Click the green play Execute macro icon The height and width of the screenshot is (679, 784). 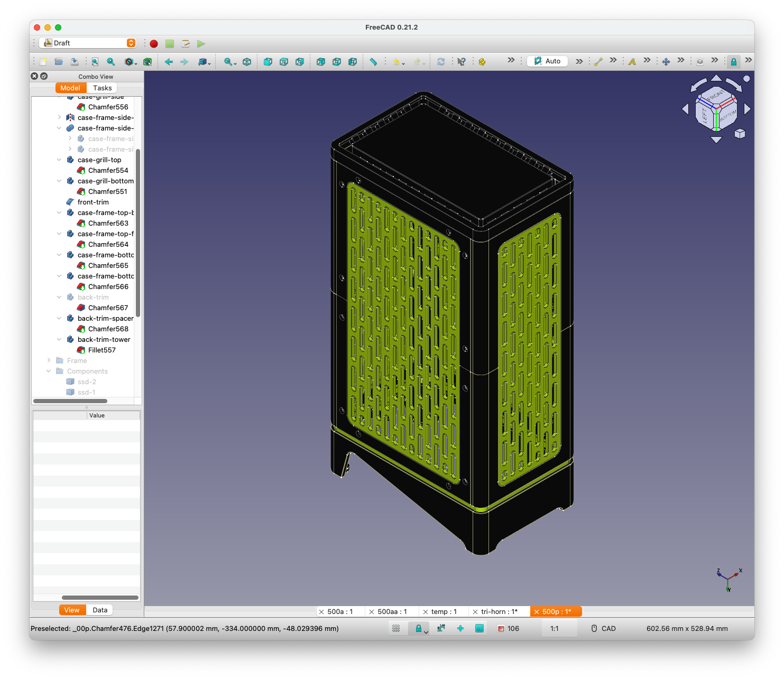pyautogui.click(x=201, y=44)
